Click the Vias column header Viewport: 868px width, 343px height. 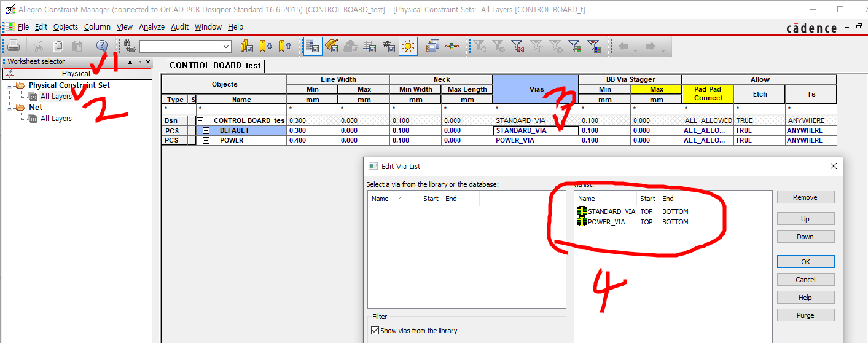click(536, 89)
